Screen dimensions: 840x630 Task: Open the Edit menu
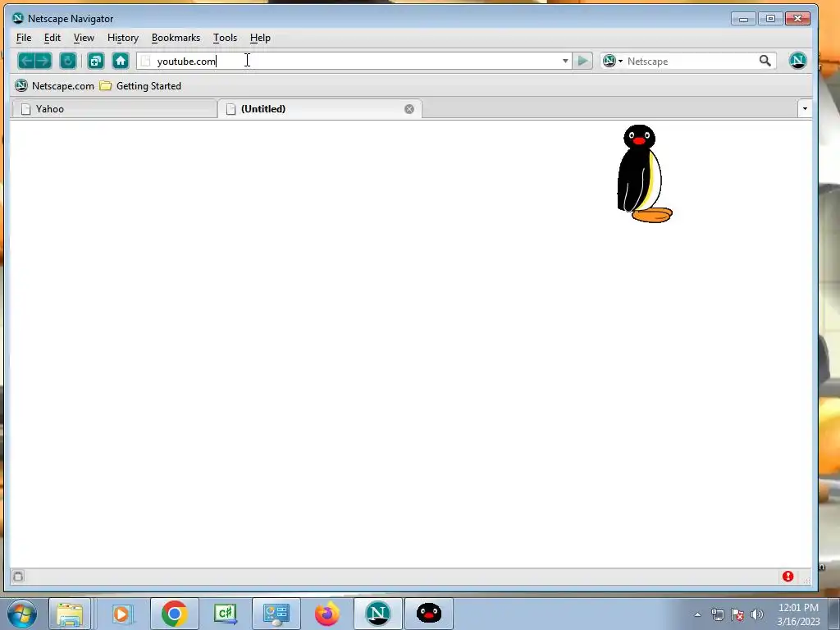point(52,38)
